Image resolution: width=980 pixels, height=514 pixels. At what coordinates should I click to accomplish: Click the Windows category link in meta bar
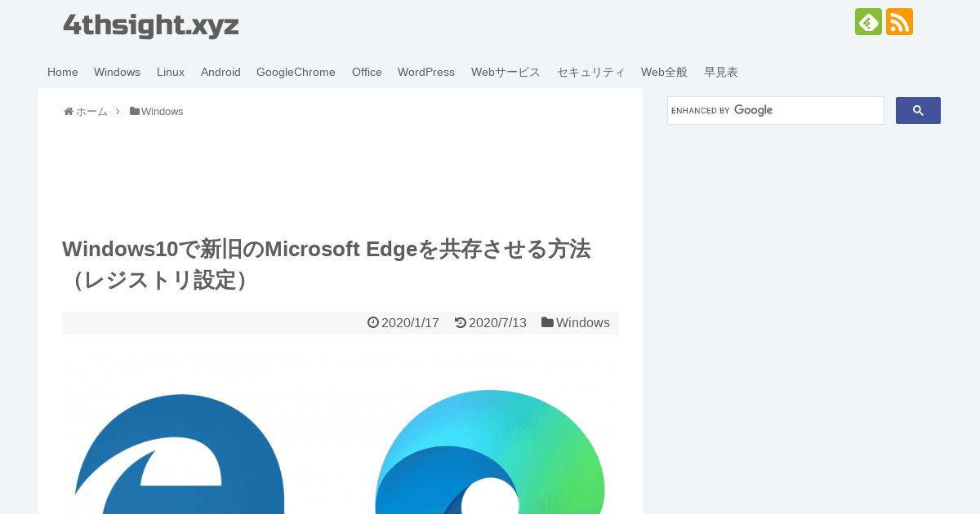583,322
